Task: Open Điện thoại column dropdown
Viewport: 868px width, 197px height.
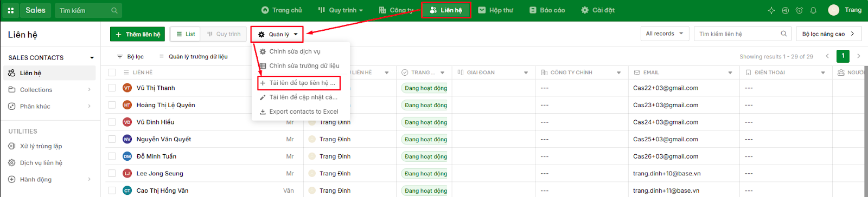Action: point(823,73)
